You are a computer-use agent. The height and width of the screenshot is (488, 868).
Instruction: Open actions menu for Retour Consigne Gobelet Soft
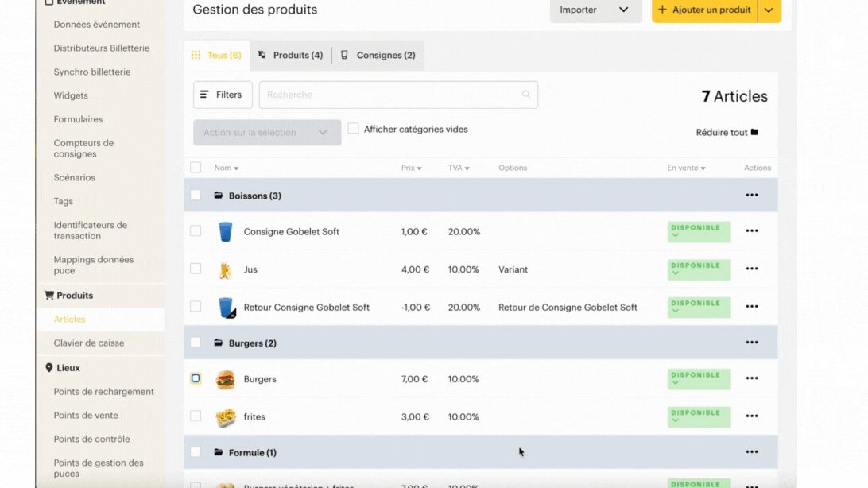point(751,307)
